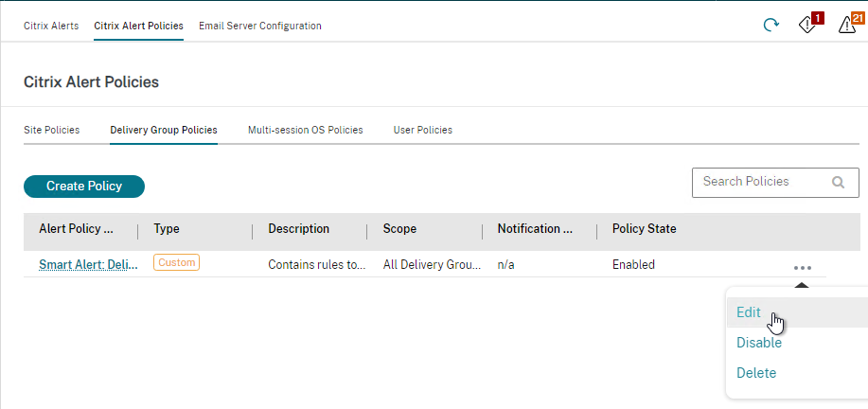
Task: Open the Smart Alert policy link
Action: click(x=88, y=264)
